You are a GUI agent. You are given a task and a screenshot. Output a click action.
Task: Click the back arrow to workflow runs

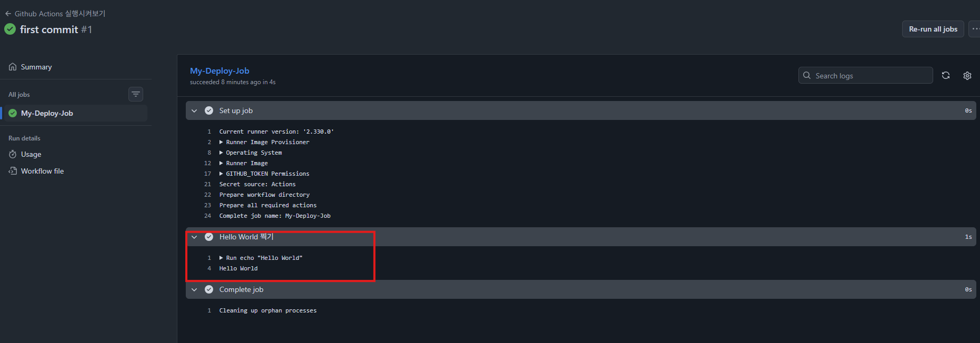click(x=8, y=14)
